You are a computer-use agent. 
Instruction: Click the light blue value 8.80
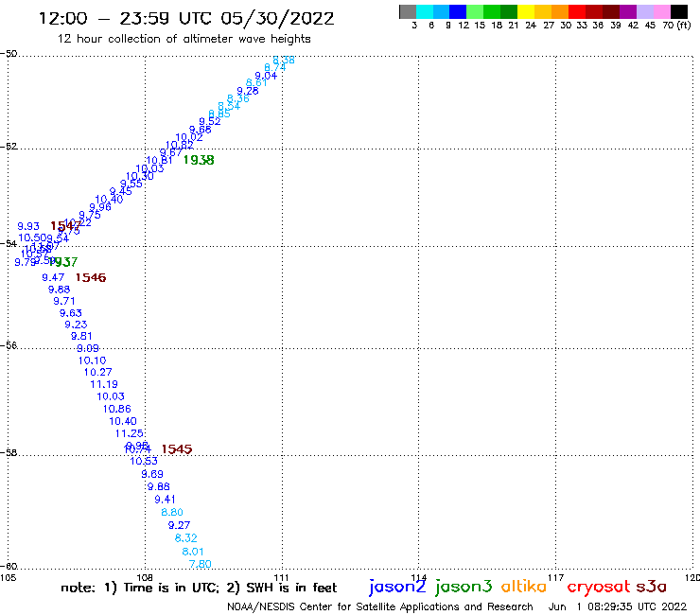pos(172,512)
